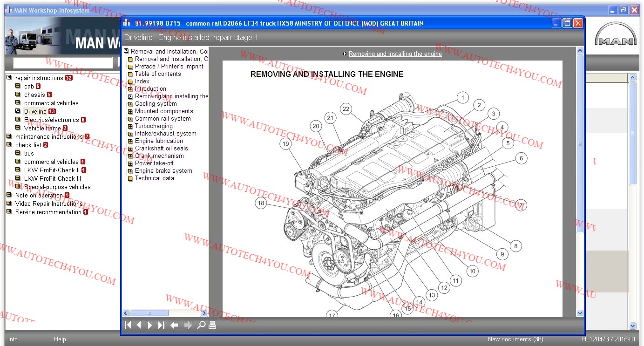The width and height of the screenshot is (644, 346).
Task: Click the search input field
Action: (x=63, y=63)
